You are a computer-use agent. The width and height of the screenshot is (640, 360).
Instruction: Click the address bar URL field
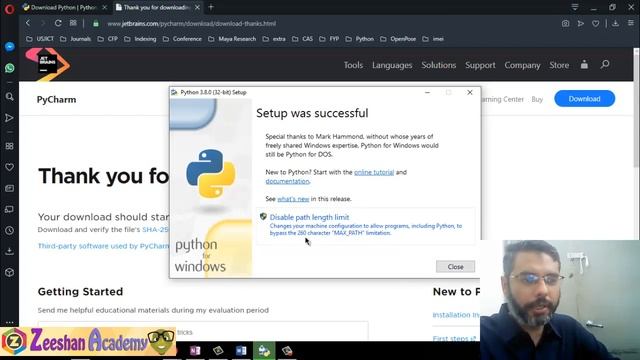point(191,24)
